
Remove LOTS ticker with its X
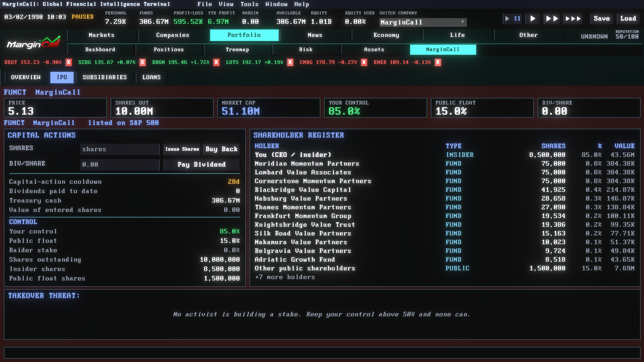(290, 62)
